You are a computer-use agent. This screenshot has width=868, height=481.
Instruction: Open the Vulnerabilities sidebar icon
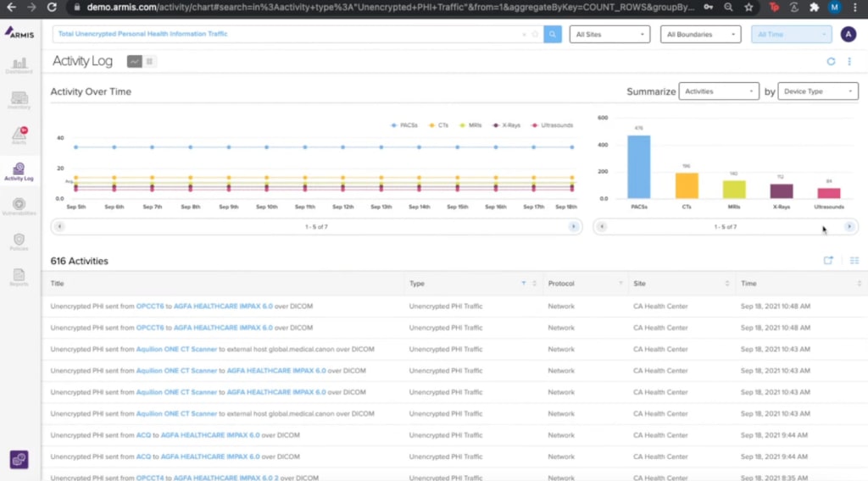(19, 207)
